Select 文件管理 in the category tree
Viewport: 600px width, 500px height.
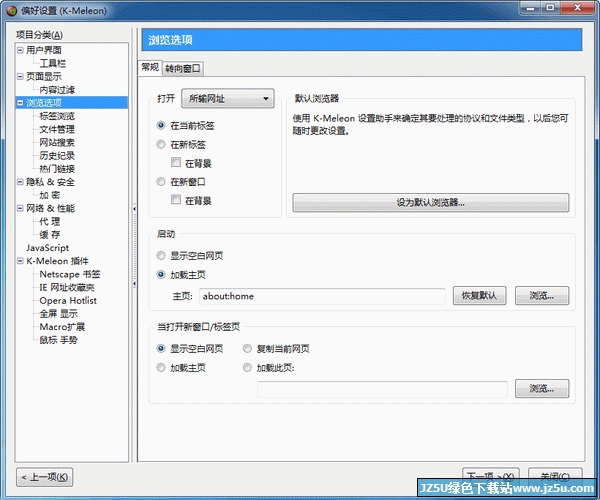pyautogui.click(x=57, y=129)
